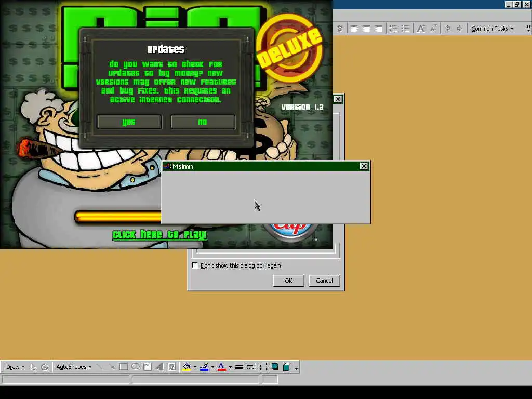Click the Promote arrow icon

point(448,29)
